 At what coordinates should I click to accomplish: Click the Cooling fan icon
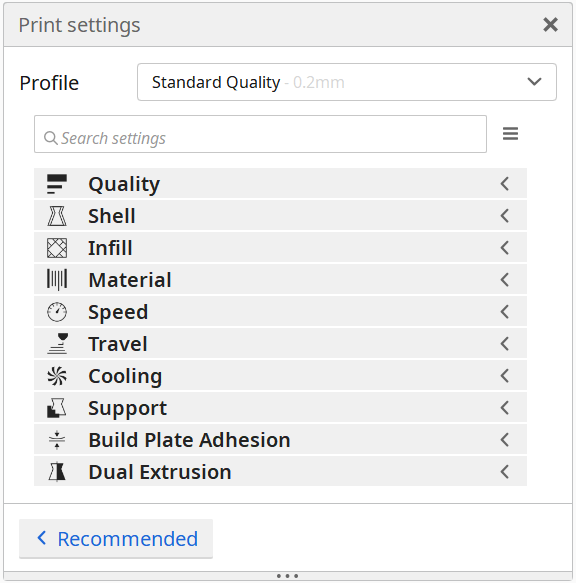click(x=57, y=376)
